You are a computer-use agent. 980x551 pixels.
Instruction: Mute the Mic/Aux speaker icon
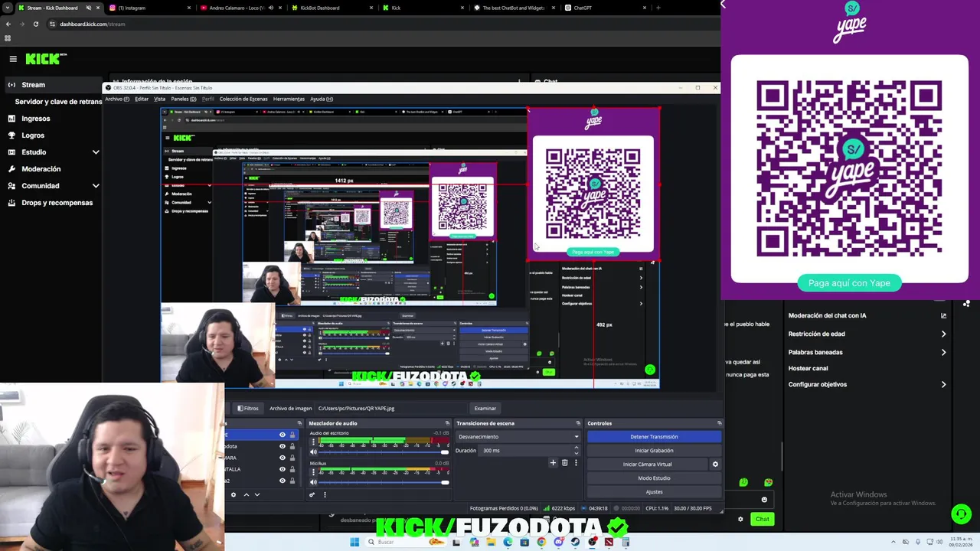313,482
